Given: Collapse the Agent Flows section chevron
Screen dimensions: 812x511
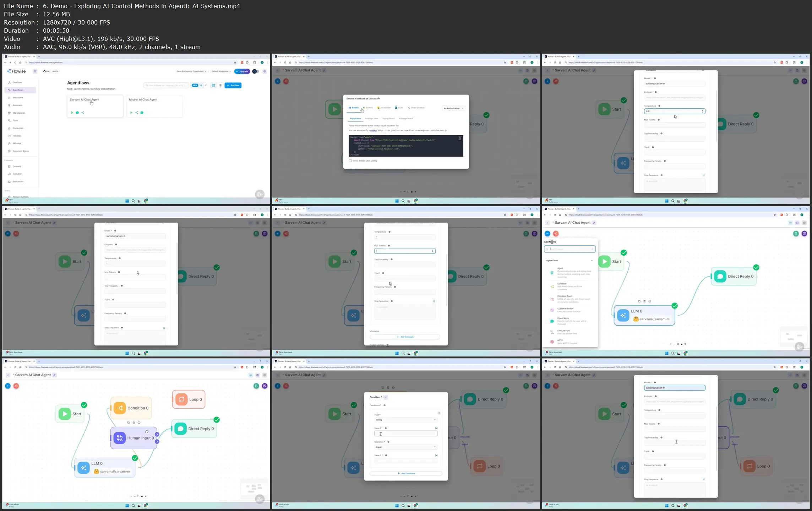Looking at the screenshot, I should point(592,261).
